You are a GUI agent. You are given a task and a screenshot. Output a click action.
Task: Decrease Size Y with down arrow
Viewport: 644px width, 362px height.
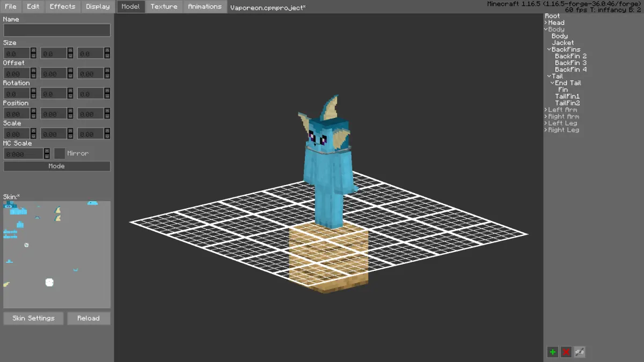pyautogui.click(x=70, y=56)
